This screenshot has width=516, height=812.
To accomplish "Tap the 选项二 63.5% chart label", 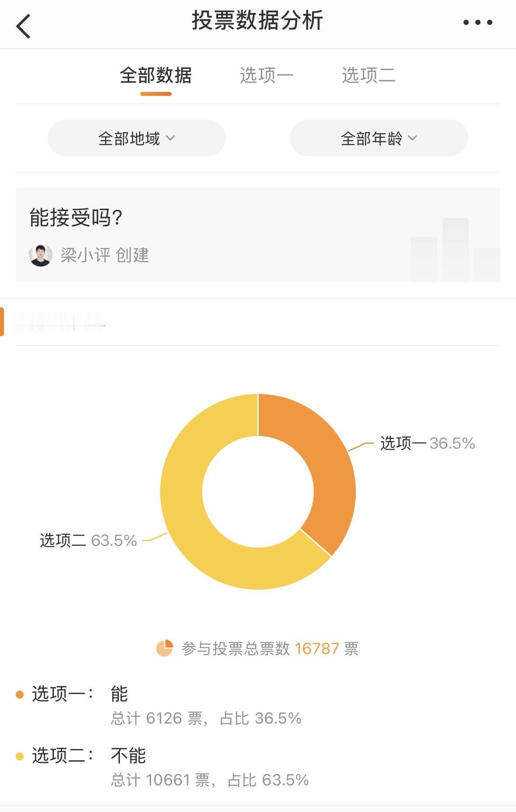I will [88, 541].
